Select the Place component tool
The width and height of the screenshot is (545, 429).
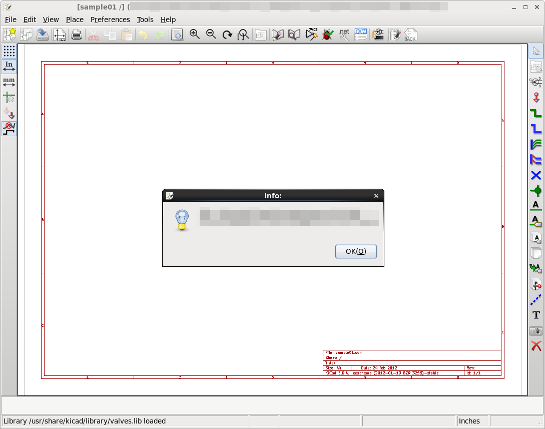536,82
